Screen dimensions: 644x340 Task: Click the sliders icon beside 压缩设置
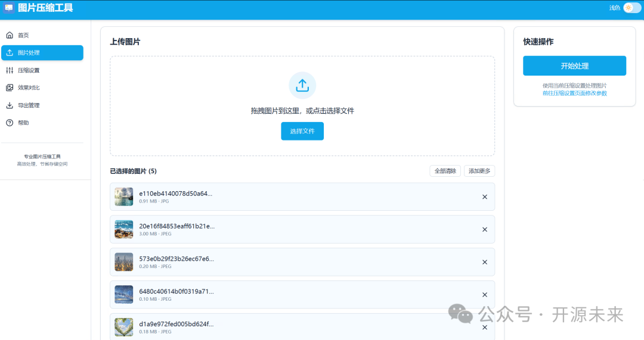pyautogui.click(x=10, y=70)
